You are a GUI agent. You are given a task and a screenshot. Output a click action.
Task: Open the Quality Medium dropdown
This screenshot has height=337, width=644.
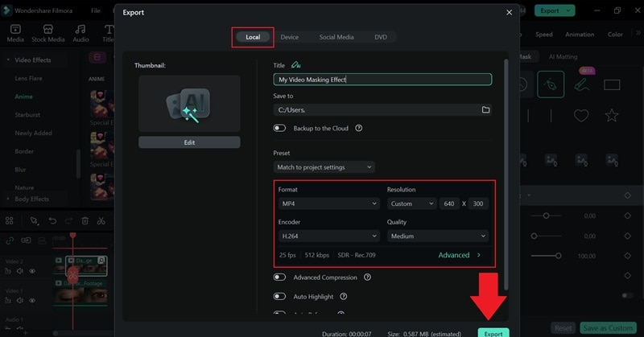438,236
